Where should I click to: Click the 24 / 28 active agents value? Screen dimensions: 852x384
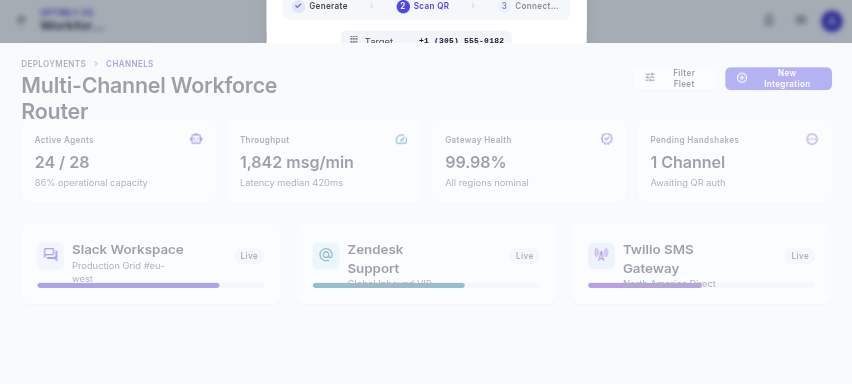(x=62, y=162)
